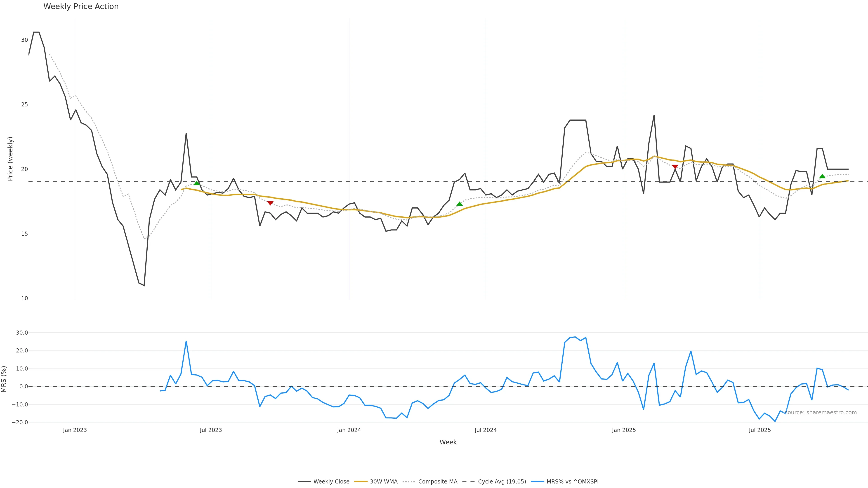This screenshot has width=868, height=488.
Task: Open the sharemaestro.com source link
Action: pos(821,413)
